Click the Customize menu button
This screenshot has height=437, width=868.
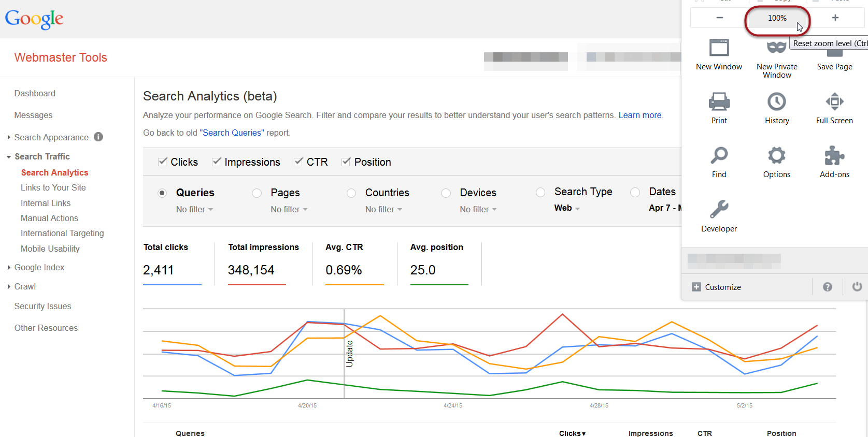pos(717,287)
